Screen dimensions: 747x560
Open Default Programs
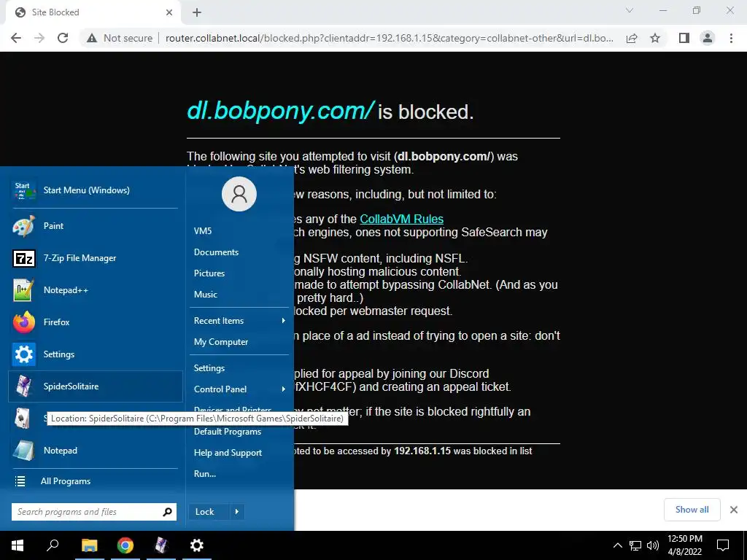pos(228,432)
